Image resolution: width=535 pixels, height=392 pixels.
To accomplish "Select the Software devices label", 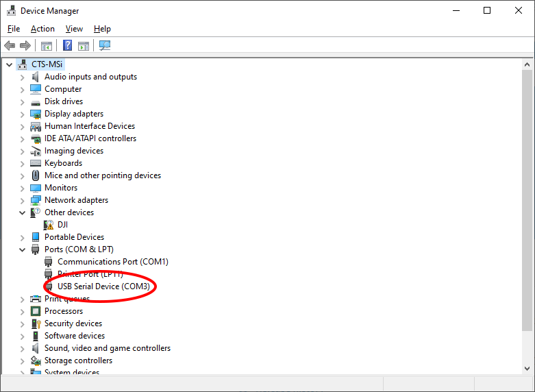I will click(75, 336).
